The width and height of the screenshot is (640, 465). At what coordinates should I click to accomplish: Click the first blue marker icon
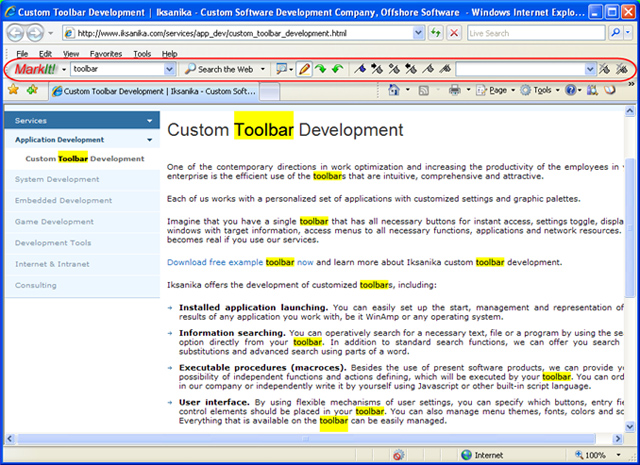(360, 69)
